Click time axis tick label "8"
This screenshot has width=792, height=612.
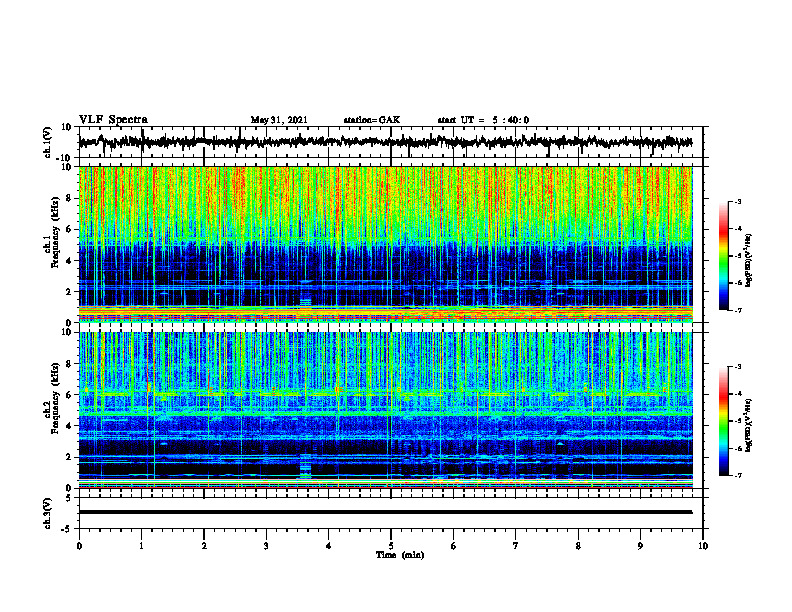pyautogui.click(x=578, y=546)
